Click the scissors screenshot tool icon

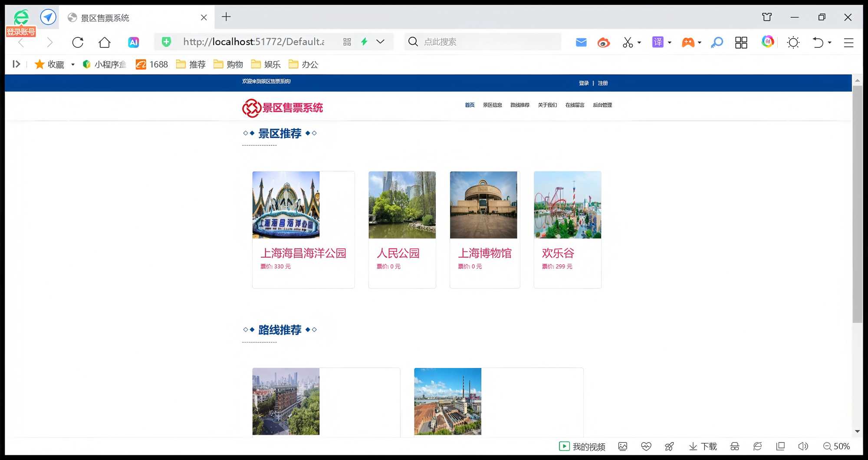628,42
